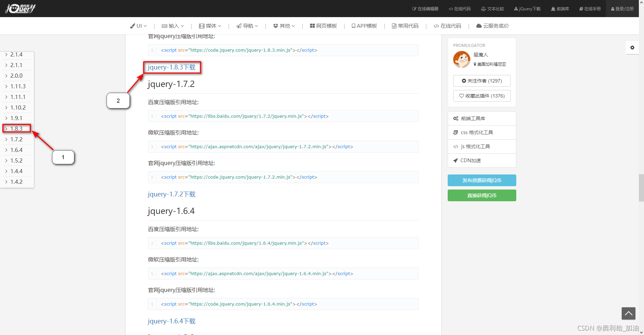The width and height of the screenshot is (644, 335).
Task: Select version 2.0.0 in sidebar list
Action: click(17, 76)
